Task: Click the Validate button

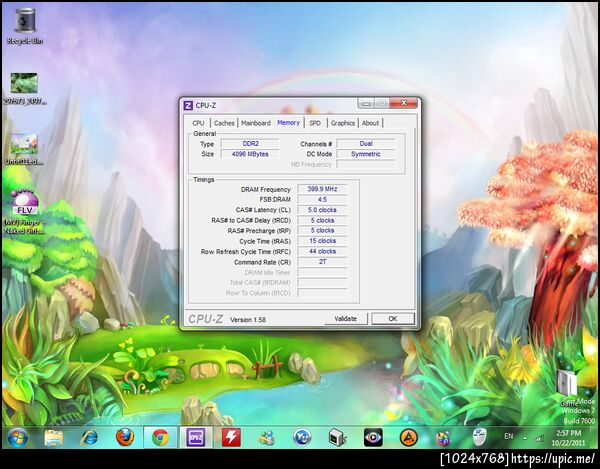Action: pos(346,319)
